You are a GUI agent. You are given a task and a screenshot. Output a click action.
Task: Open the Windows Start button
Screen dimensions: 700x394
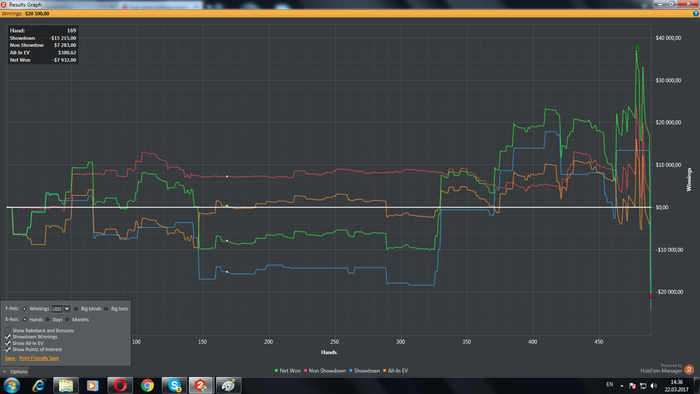(12, 386)
